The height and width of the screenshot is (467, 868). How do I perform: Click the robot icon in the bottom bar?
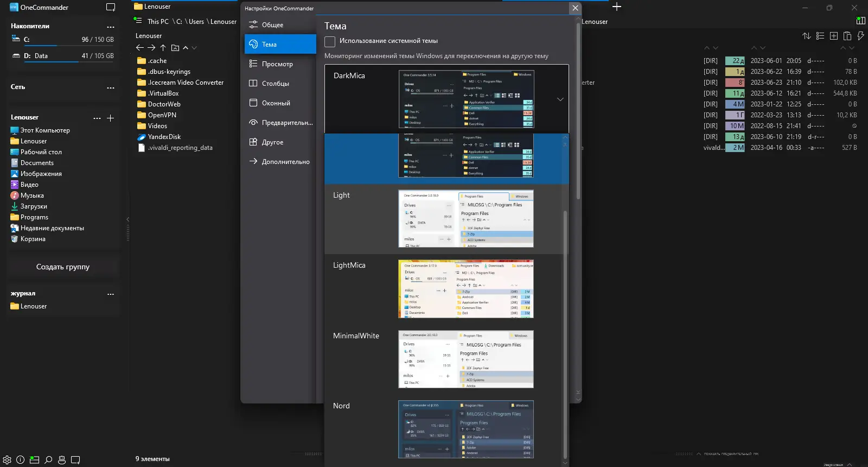(x=62, y=460)
